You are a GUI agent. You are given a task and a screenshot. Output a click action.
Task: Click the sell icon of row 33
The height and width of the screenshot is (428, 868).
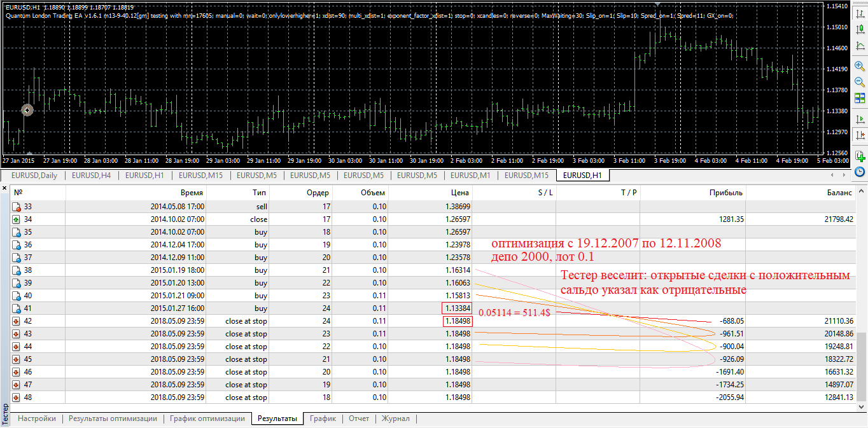[x=17, y=207]
